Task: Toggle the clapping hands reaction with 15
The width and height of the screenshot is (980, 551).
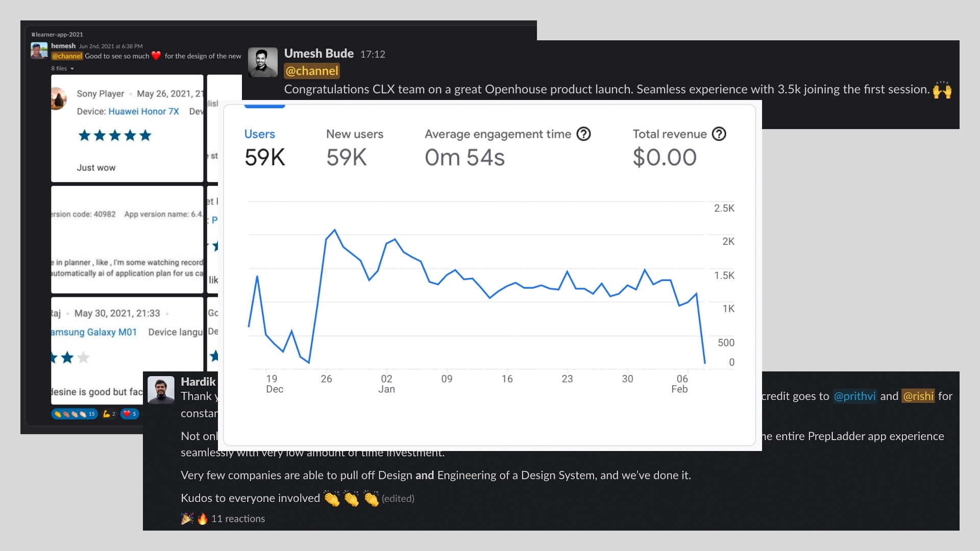Action: click(75, 414)
